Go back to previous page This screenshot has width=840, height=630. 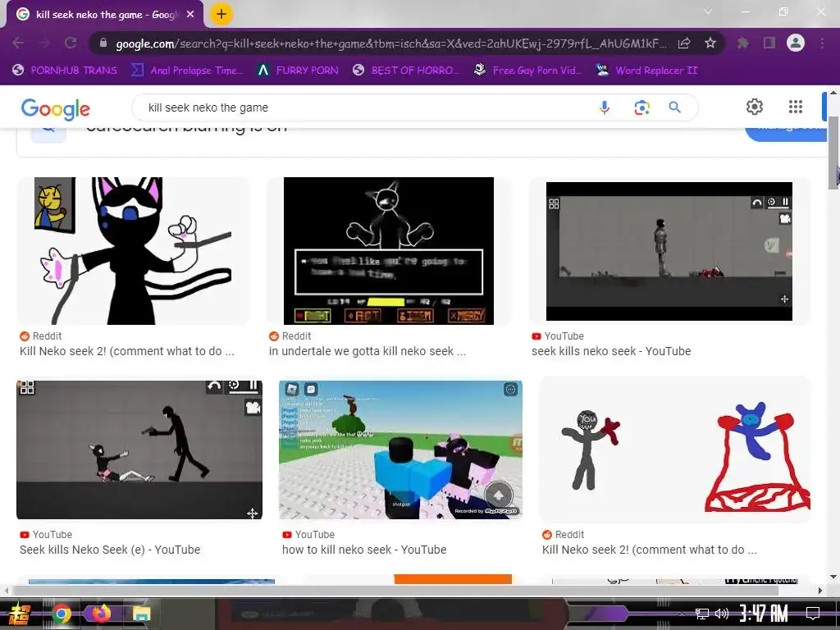tap(18, 43)
